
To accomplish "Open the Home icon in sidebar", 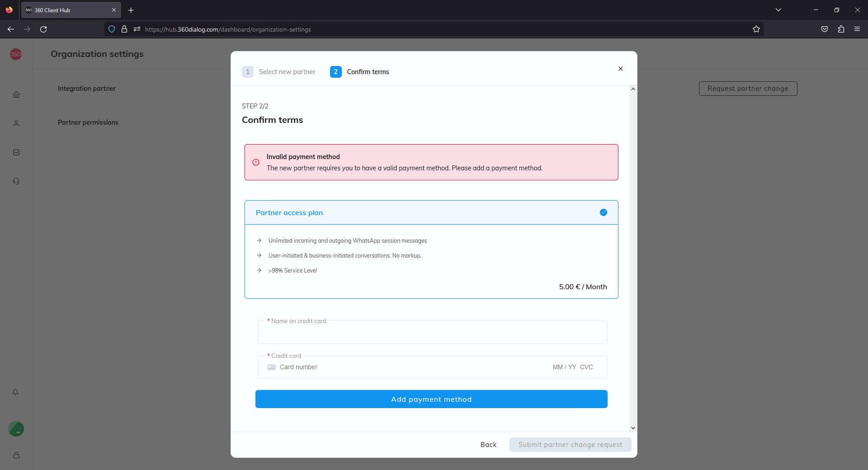I will tap(16, 94).
